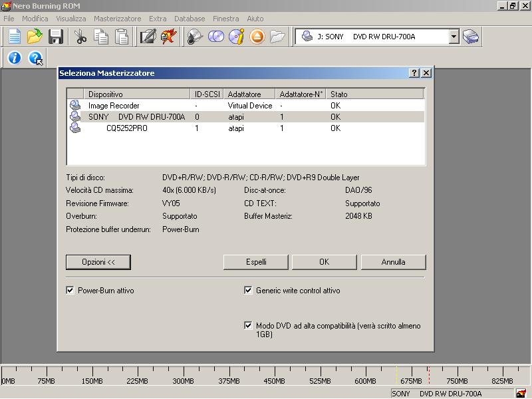Click the burn icon in status bar
The height and width of the screenshot is (399, 532).
pyautogui.click(x=521, y=393)
